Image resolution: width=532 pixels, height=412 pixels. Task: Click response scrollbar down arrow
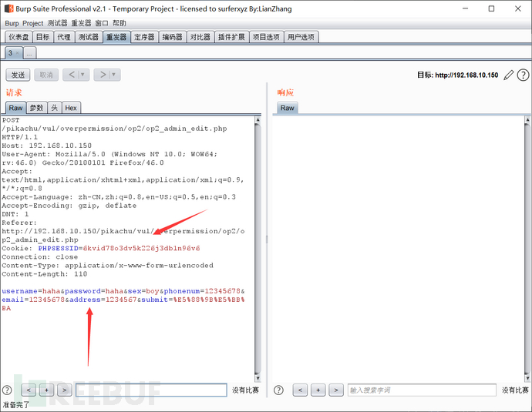[527, 378]
